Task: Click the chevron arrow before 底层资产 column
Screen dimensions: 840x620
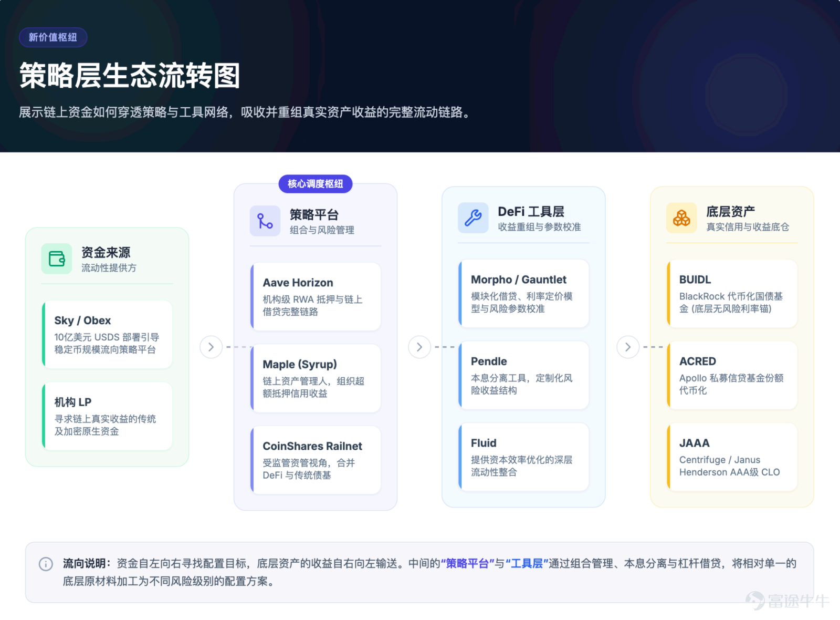Action: coord(628,347)
